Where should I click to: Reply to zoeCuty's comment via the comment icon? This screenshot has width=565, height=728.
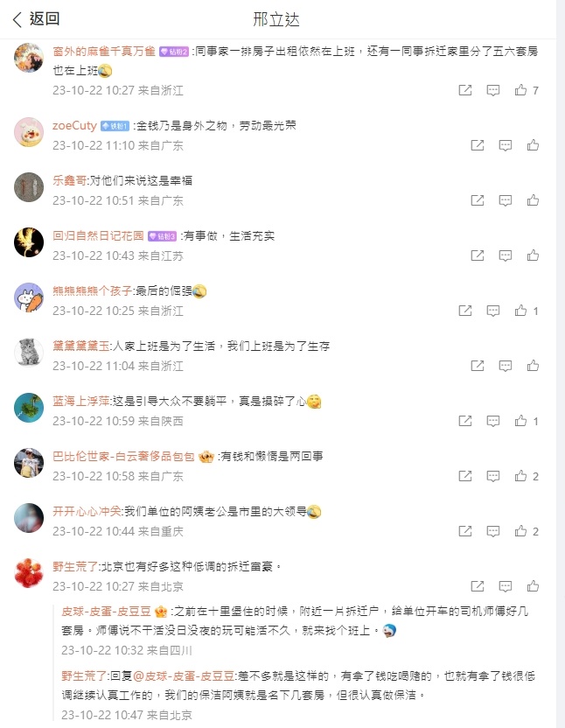coord(506,145)
